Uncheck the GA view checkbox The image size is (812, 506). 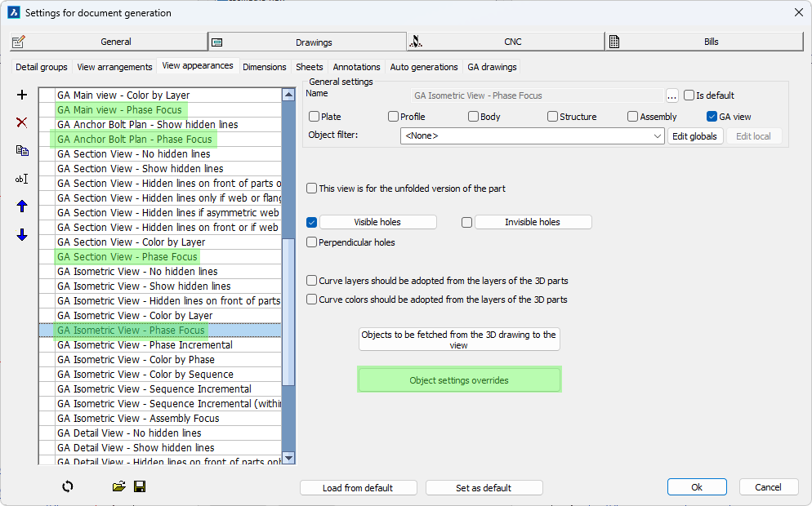(x=712, y=117)
